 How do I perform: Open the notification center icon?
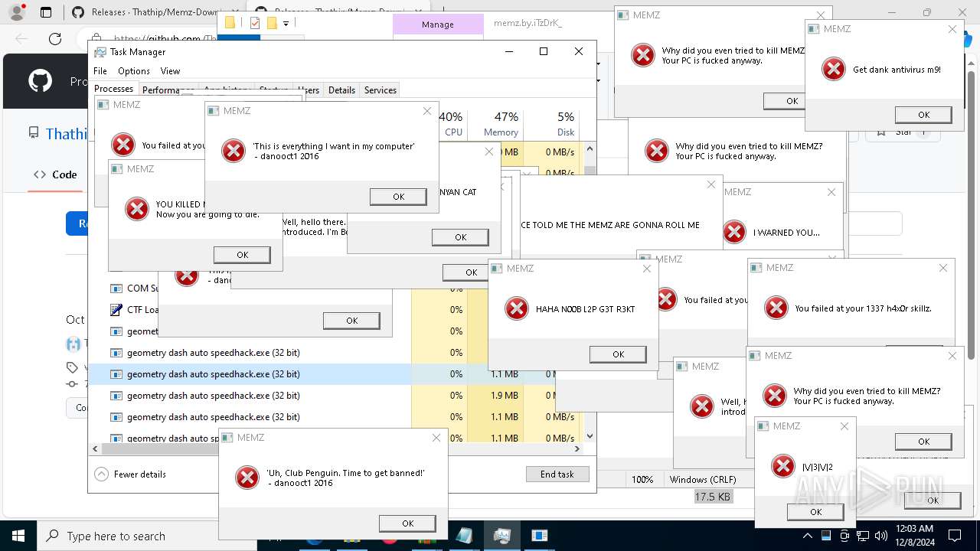955,536
